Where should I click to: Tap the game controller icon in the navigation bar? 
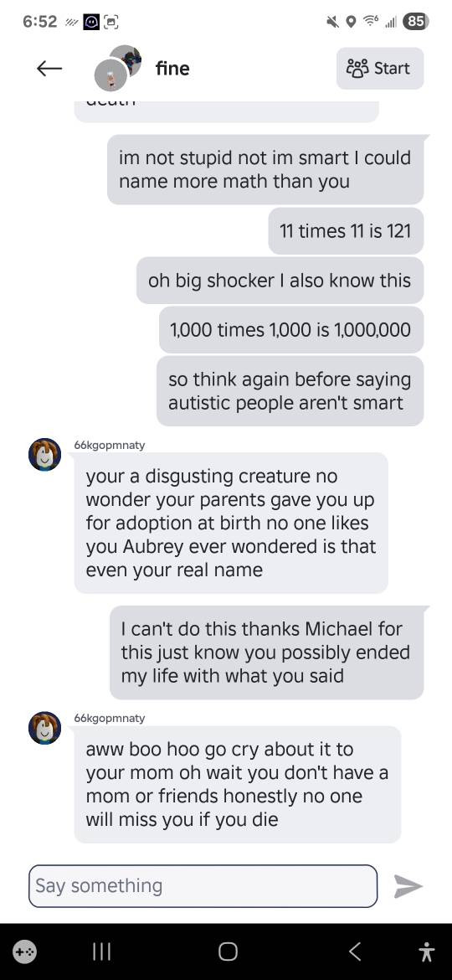(x=26, y=952)
